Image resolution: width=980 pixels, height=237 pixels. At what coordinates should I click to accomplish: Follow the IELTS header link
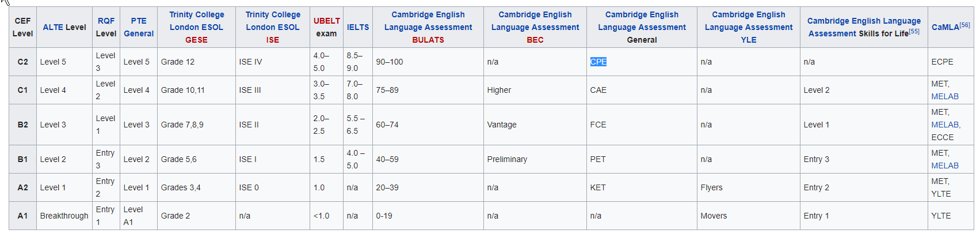coord(358,27)
